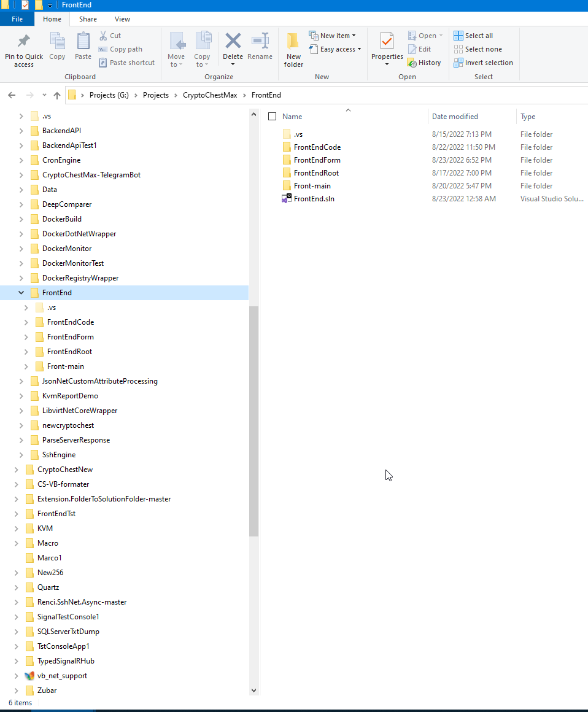Select CryptoChestMax-TelegramBot in the tree
Viewport: 588px width, 712px height.
(x=91, y=175)
